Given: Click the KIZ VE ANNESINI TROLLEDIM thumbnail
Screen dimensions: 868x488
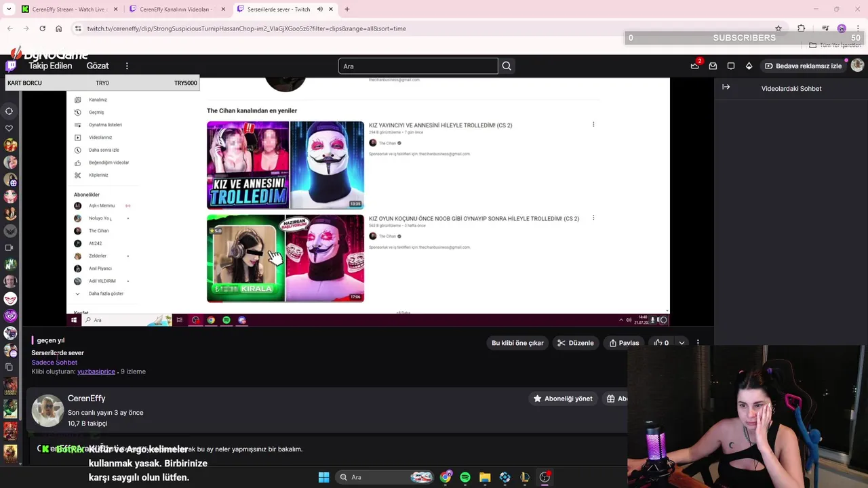Looking at the screenshot, I should [285, 165].
